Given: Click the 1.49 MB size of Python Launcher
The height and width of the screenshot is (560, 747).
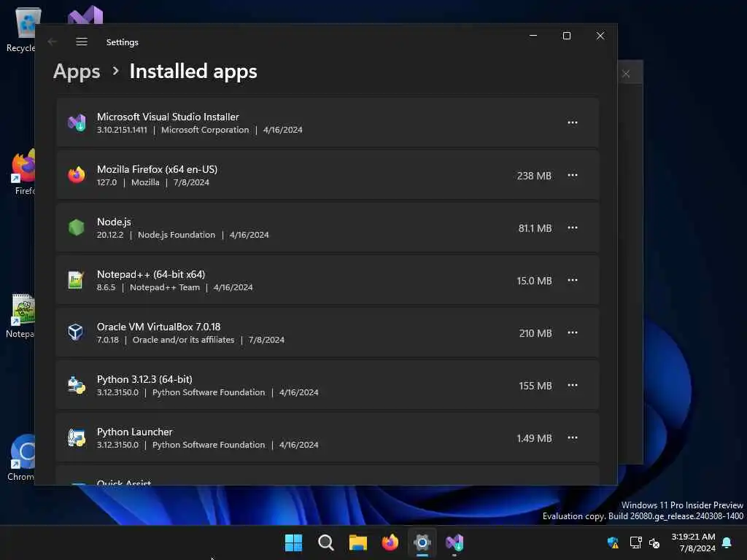Looking at the screenshot, I should (534, 438).
